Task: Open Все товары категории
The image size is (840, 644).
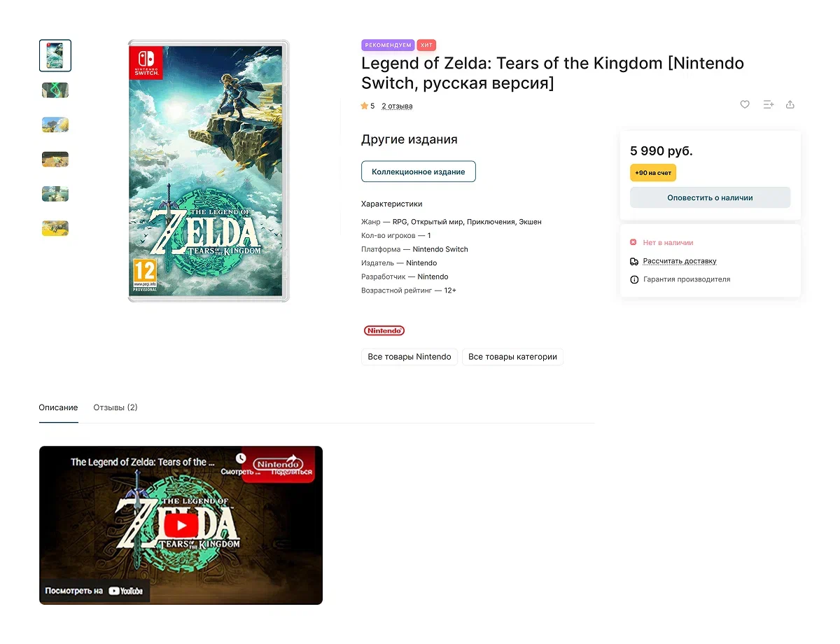Action: pyautogui.click(x=512, y=357)
